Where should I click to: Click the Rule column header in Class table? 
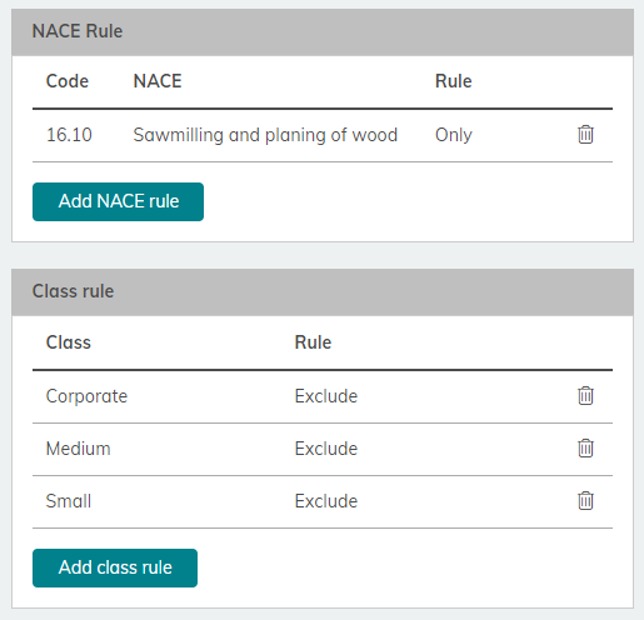point(313,342)
